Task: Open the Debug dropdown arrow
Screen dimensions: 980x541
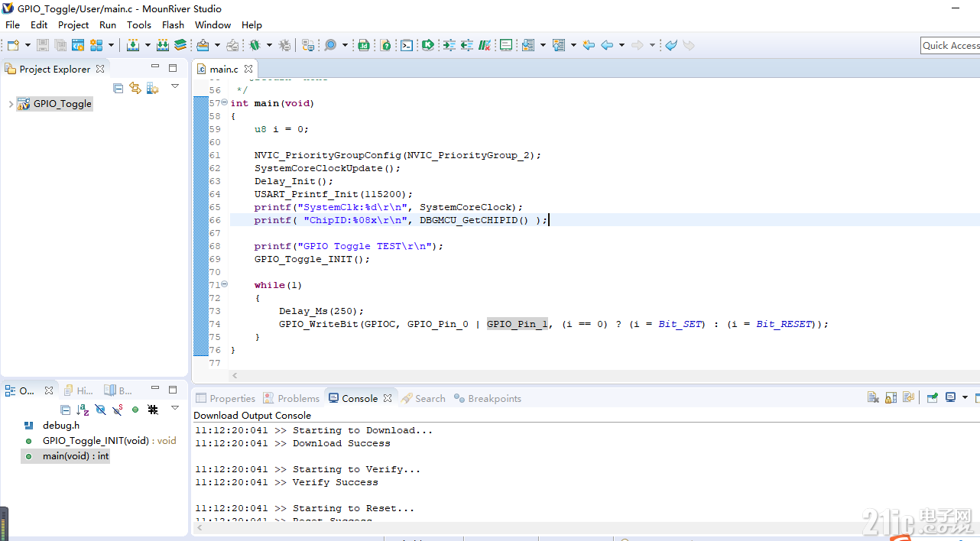Action: point(268,45)
